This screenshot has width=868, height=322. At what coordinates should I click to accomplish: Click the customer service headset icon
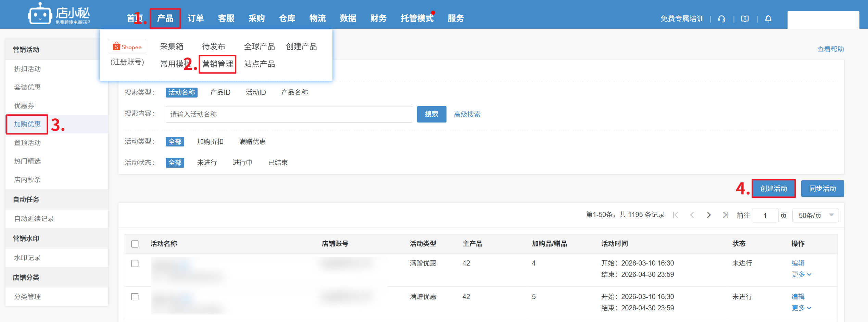tap(721, 19)
